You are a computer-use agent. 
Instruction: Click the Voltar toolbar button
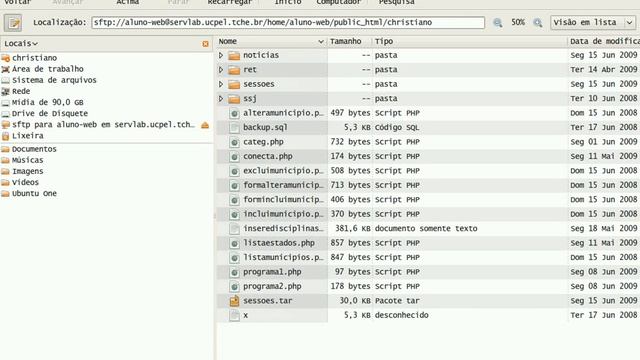coord(18,2)
